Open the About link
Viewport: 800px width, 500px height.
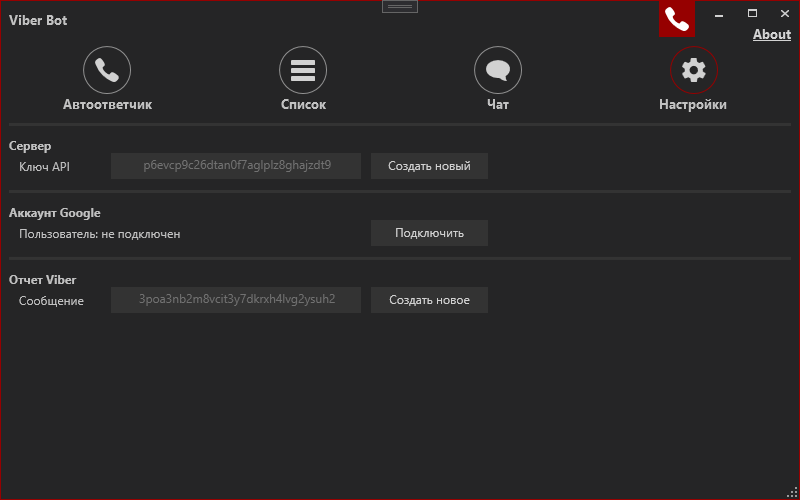point(772,34)
